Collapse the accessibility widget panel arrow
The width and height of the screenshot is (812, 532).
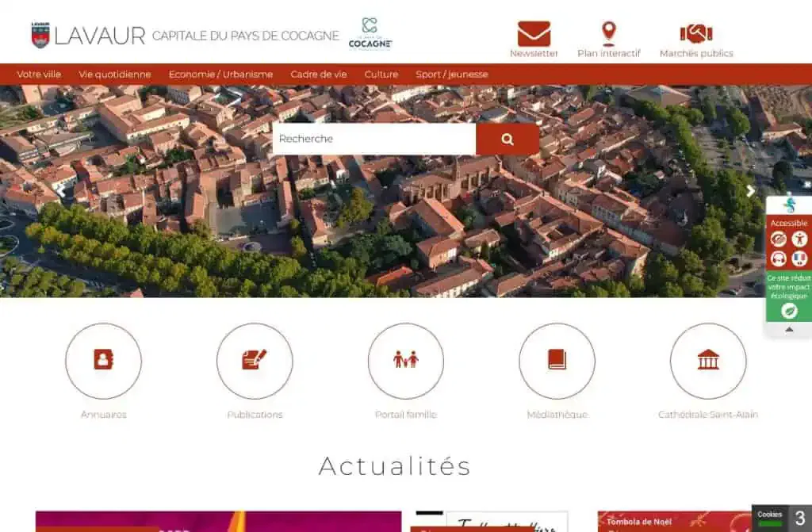[789, 330]
